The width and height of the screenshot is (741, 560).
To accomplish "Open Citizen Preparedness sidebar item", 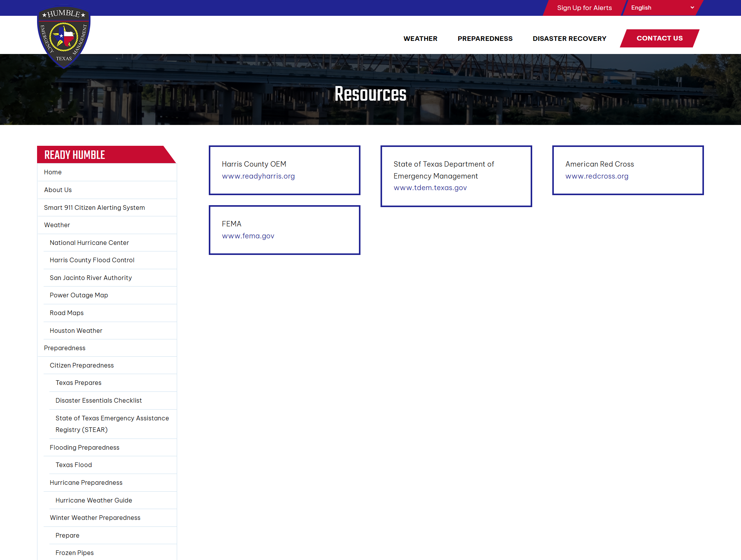I will coord(110,365).
